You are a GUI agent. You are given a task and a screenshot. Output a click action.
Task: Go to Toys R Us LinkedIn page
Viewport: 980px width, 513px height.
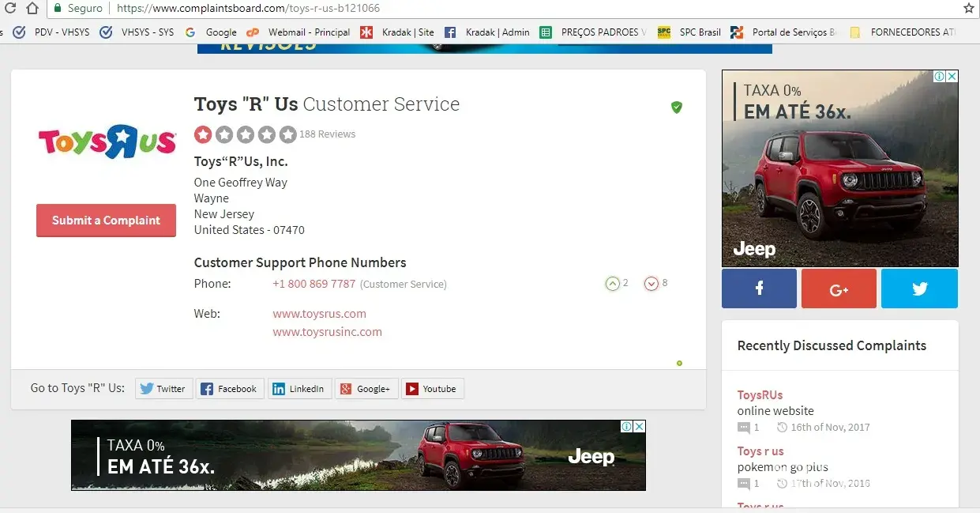299,389
